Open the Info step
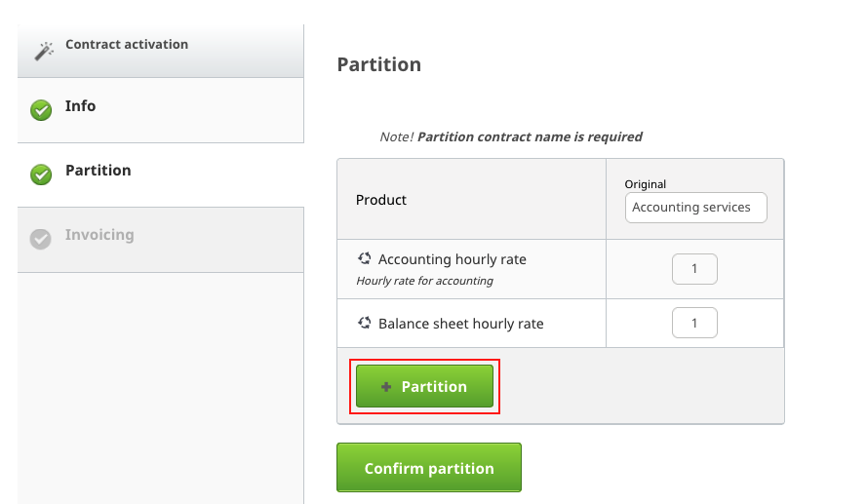The height and width of the screenshot is (504, 867). [81, 106]
